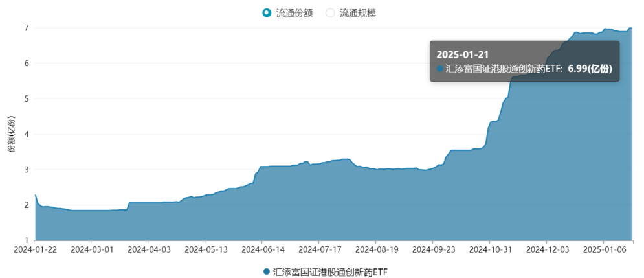The height and width of the screenshot is (278, 644).
Task: Click x-axis date label 2024-01-22
Action: (35, 249)
